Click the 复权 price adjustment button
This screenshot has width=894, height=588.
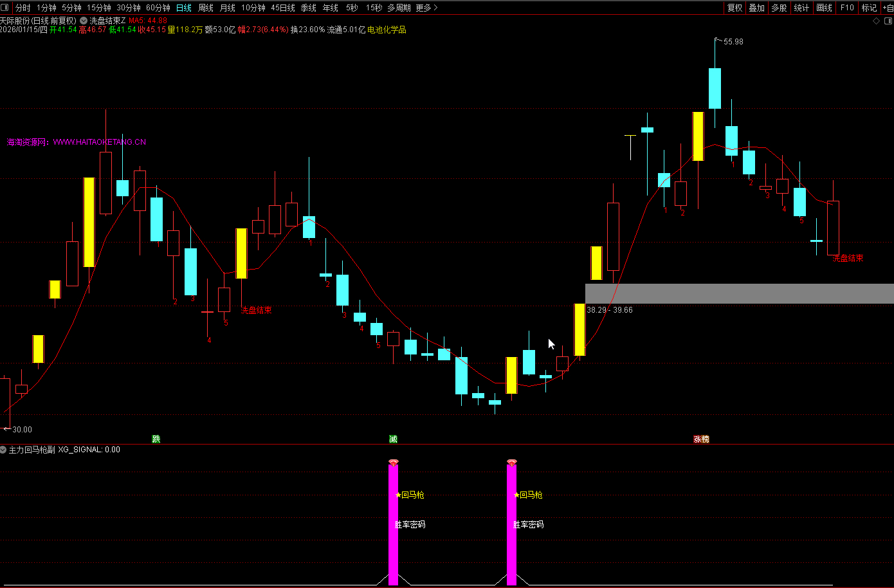click(x=734, y=8)
